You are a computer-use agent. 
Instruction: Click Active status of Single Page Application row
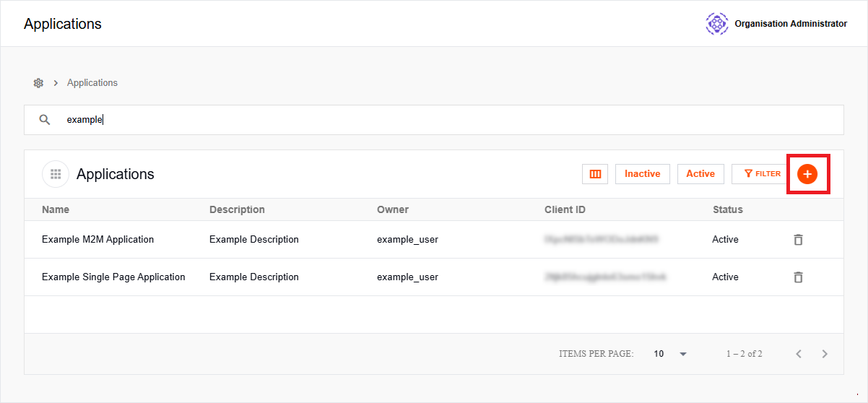(x=725, y=277)
